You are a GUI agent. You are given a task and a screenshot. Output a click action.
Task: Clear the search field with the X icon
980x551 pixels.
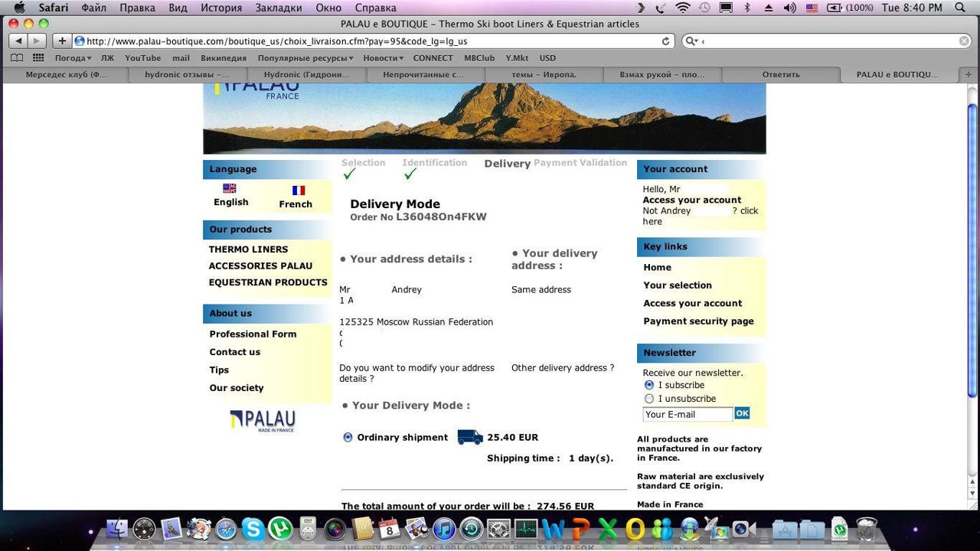tap(964, 41)
